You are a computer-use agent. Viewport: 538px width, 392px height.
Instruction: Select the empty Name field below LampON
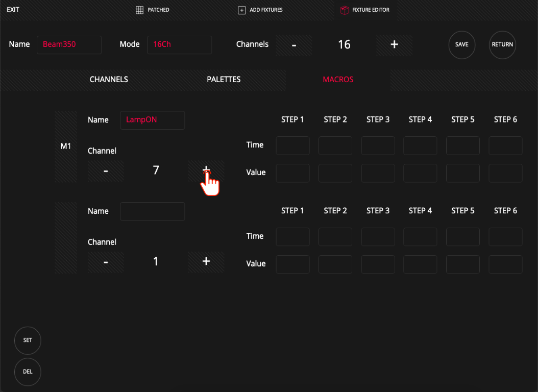click(x=152, y=211)
